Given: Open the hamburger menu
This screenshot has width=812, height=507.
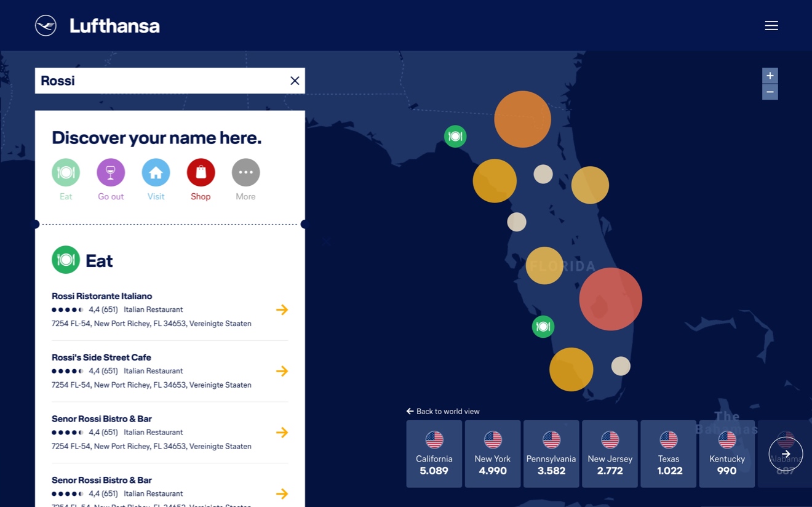Looking at the screenshot, I should 771,25.
